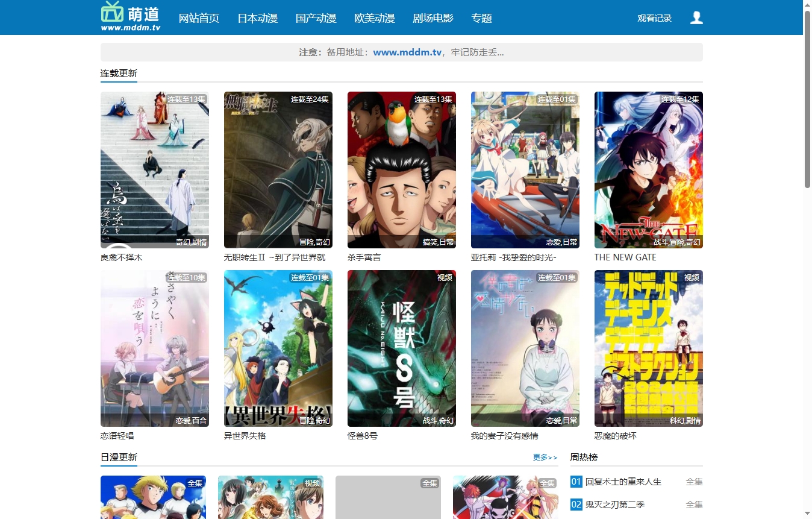This screenshot has height=519, width=812.
Task: Go to 国产动漫 section
Action: click(316, 18)
